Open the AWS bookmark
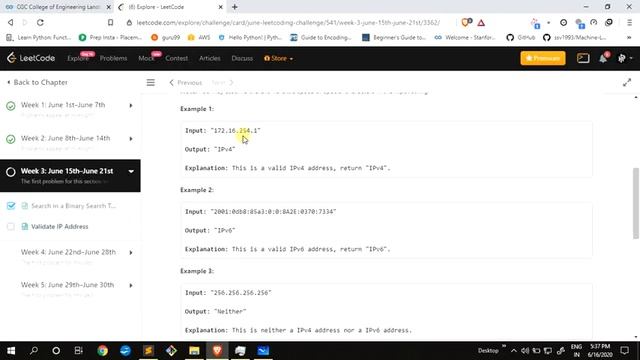The height and width of the screenshot is (360, 640). pyautogui.click(x=199, y=38)
